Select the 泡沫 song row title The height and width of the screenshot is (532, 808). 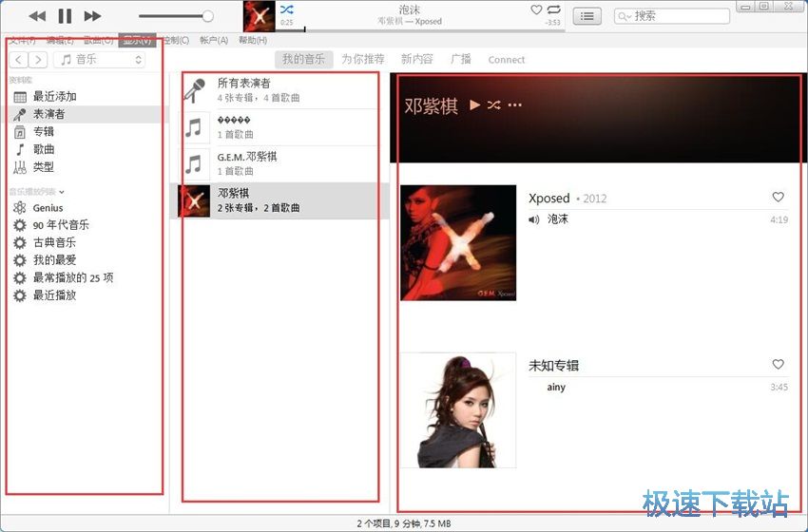pos(558,219)
